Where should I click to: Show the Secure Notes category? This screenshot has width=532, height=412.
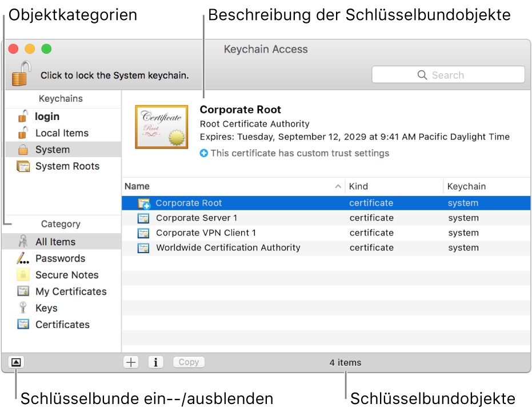coord(62,275)
